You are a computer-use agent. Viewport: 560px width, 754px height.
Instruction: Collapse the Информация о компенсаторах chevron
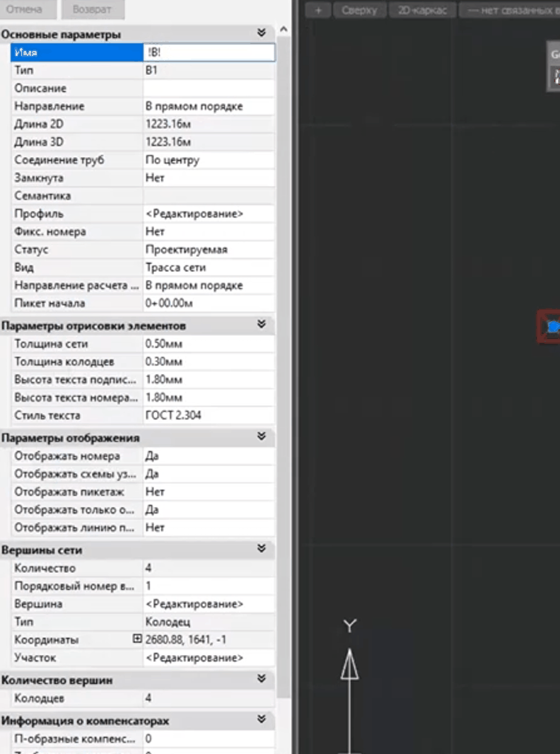(x=261, y=720)
